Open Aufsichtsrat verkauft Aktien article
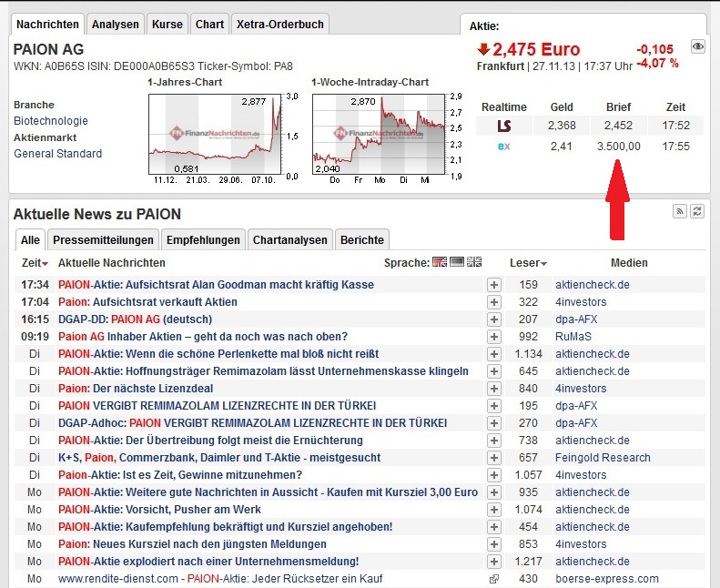720x588 pixels. pyautogui.click(x=147, y=302)
